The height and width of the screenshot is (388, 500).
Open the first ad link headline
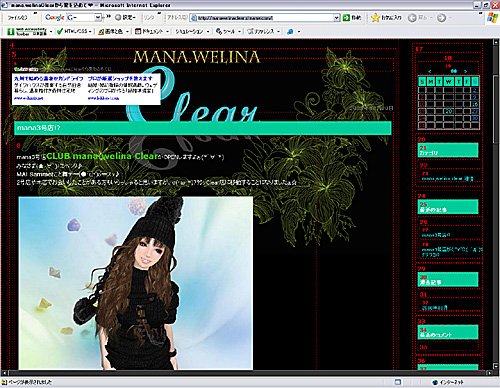[49, 78]
